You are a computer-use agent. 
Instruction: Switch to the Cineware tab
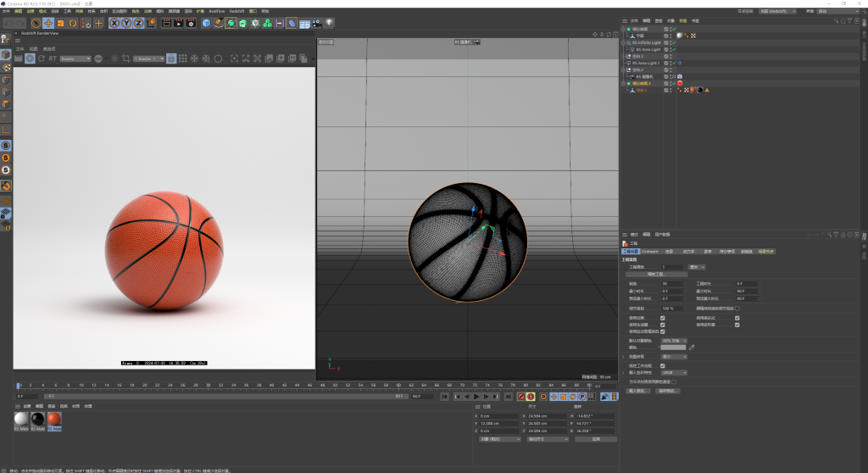point(650,252)
